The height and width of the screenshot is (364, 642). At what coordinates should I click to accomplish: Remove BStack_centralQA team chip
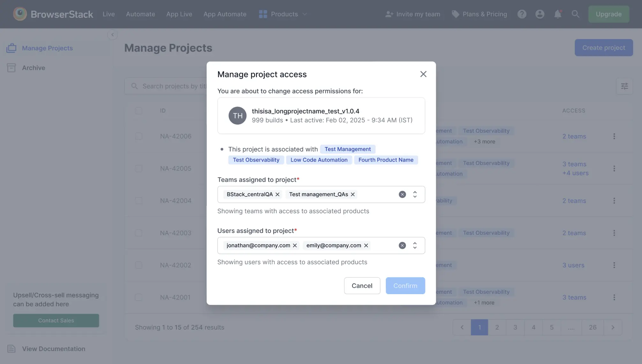point(277,194)
